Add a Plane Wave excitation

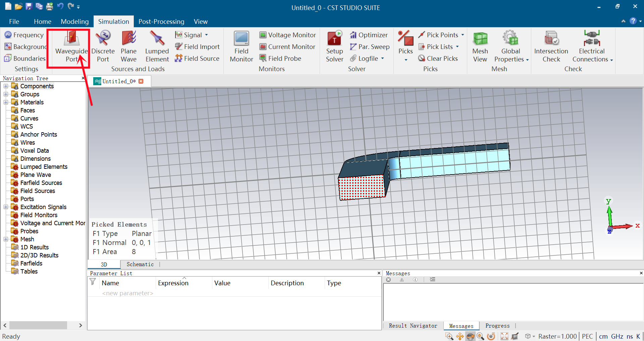pos(129,47)
